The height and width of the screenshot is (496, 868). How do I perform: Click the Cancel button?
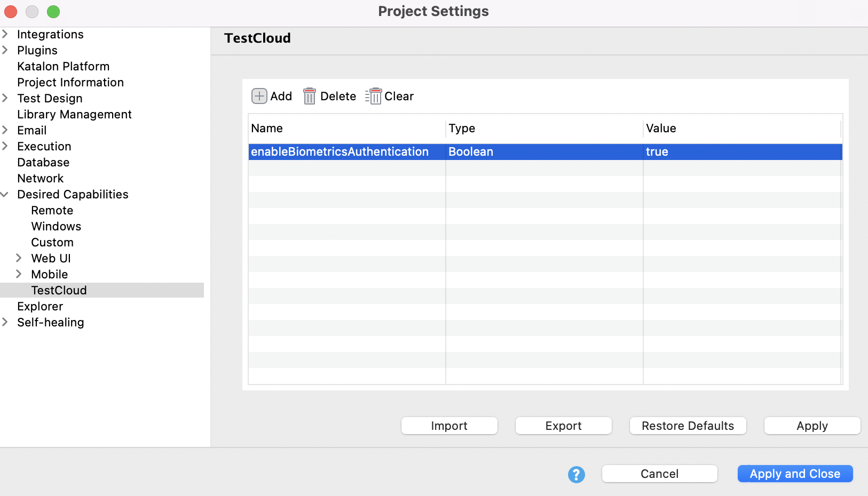[660, 474]
